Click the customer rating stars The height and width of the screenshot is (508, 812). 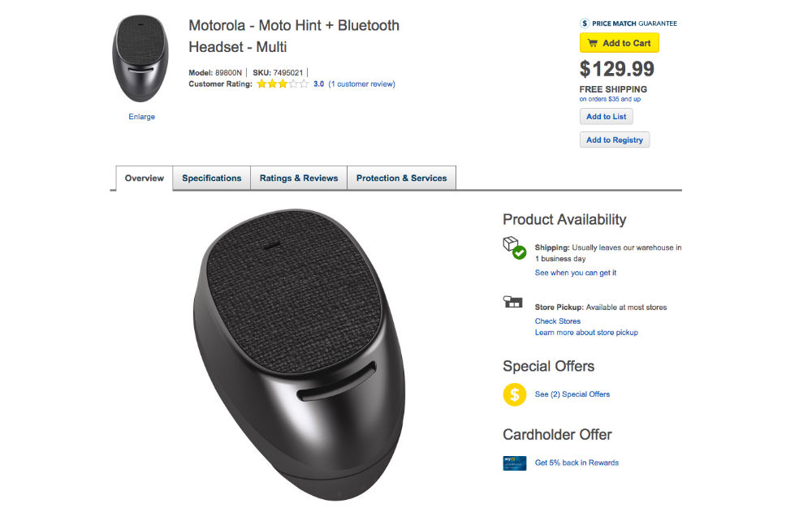pyautogui.click(x=282, y=84)
